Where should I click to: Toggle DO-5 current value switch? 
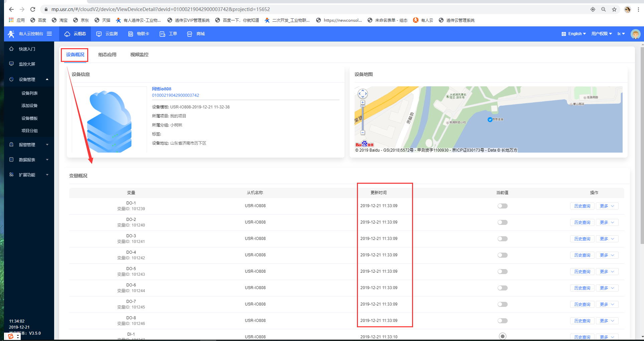502,271
